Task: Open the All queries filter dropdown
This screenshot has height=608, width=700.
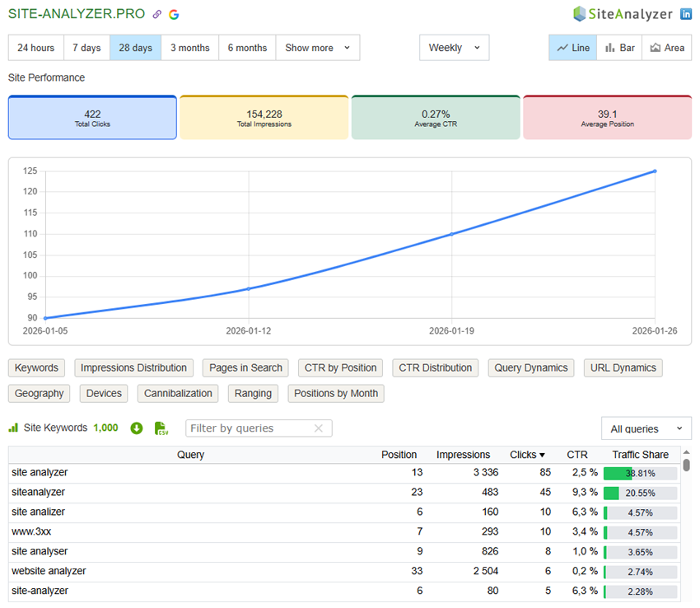Action: coord(646,428)
